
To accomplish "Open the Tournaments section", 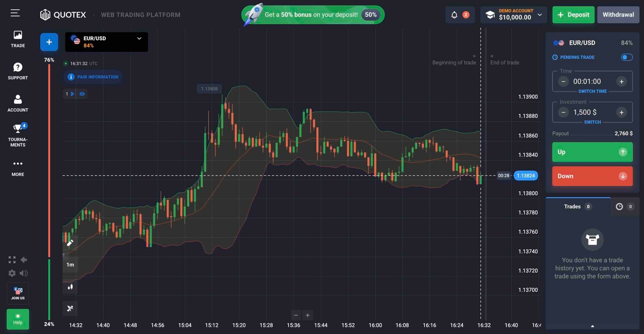I will pyautogui.click(x=18, y=136).
